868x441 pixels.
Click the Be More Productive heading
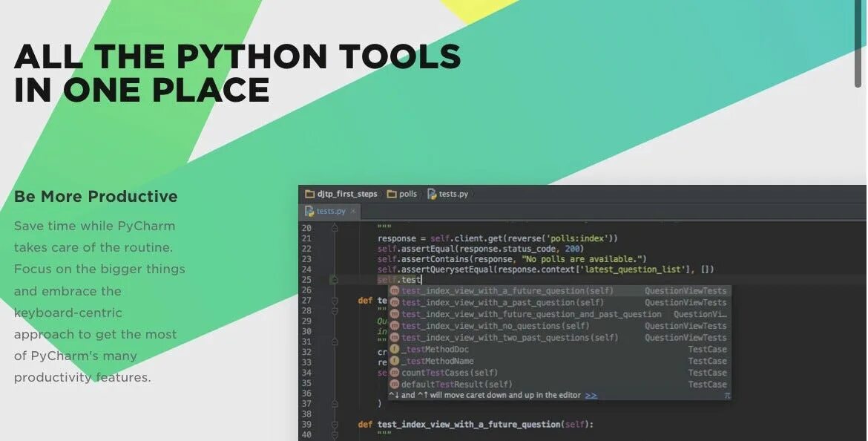pos(96,196)
